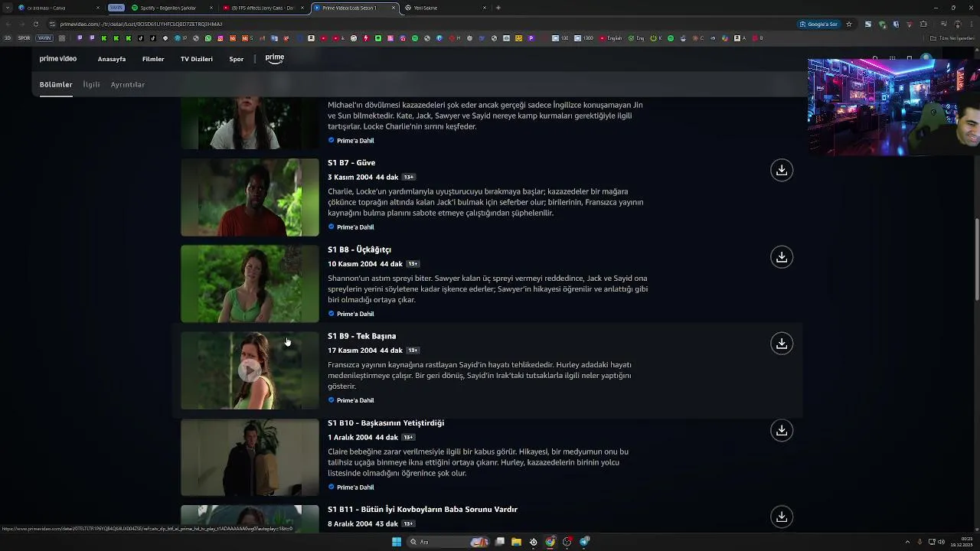Open the S1 B8 Üçkâğıtçı episode thumbnail
This screenshot has height=551, width=980.
(250, 284)
